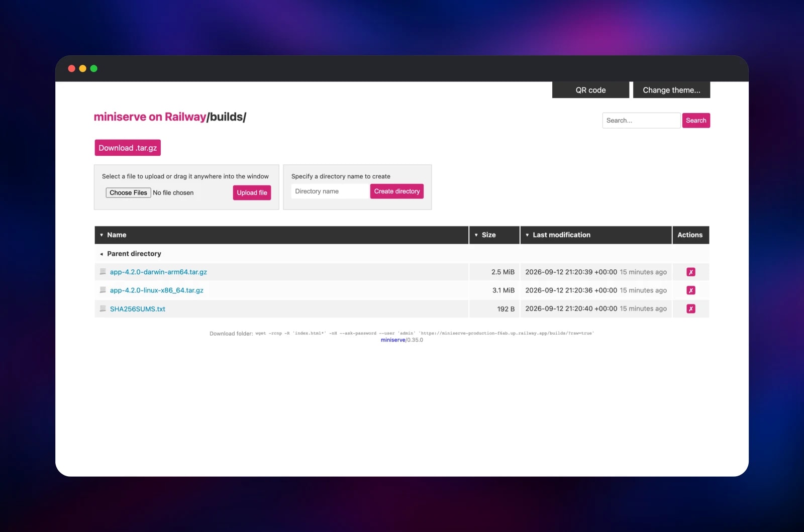Click the 'No file chosen' label
Image resolution: width=804 pixels, height=532 pixels.
pos(173,192)
